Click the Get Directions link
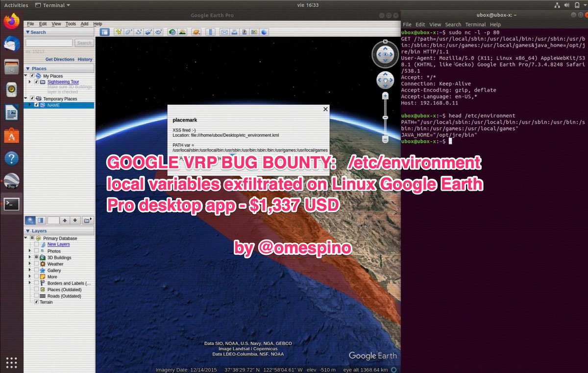 [x=60, y=59]
